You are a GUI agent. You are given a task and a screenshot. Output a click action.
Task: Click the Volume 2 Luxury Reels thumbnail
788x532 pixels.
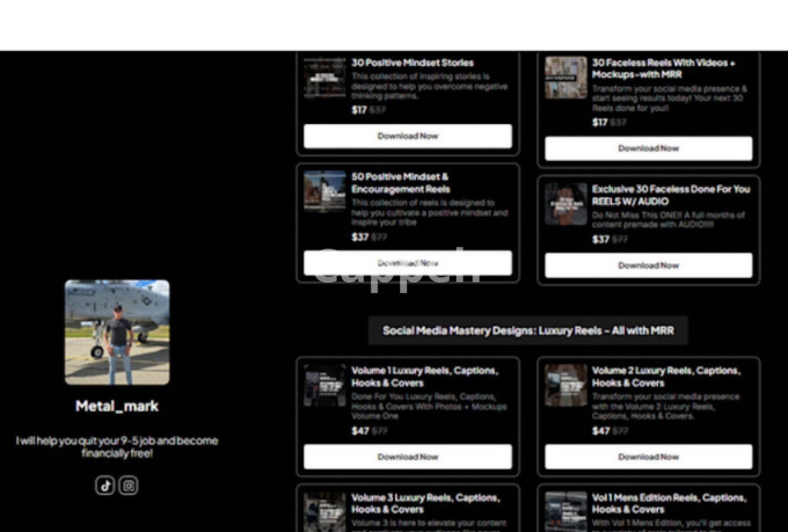[566, 385]
